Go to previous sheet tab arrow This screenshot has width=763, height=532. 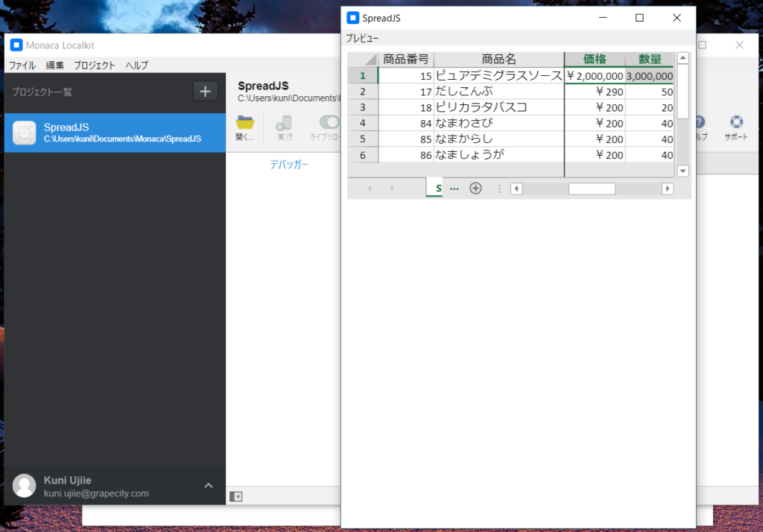[x=370, y=189]
